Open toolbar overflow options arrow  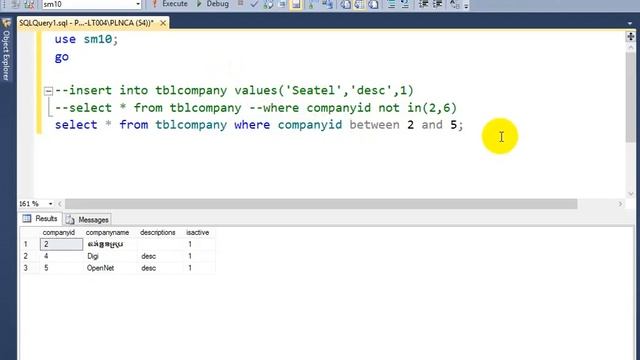(466, 6)
